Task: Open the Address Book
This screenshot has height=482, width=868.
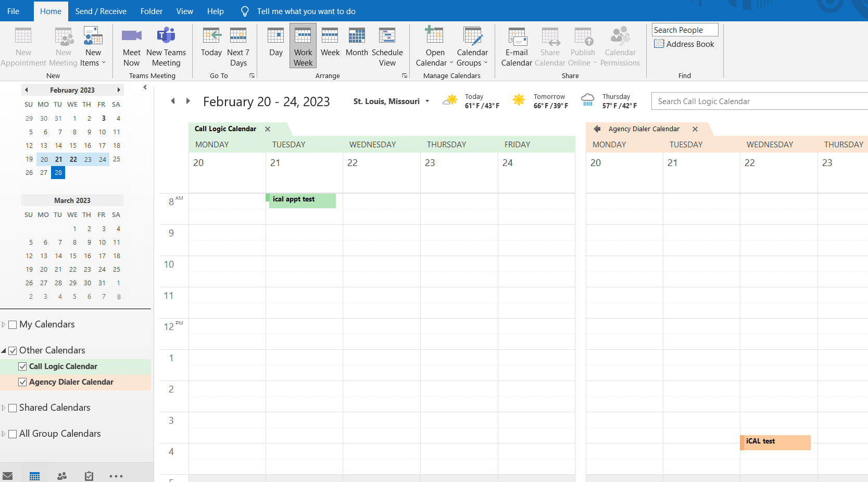Action: [x=684, y=44]
